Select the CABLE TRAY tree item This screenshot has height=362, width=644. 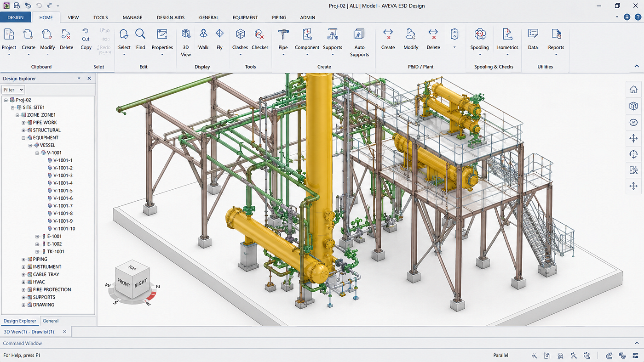pos(46,274)
